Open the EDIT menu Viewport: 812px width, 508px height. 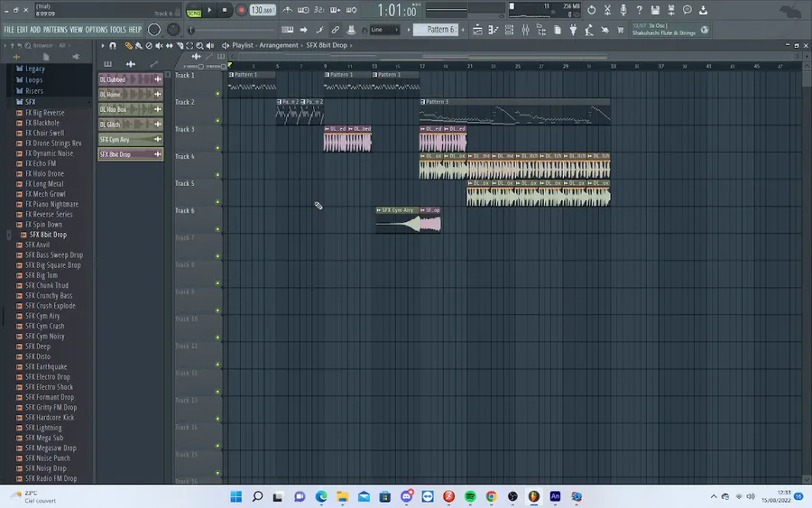coord(22,30)
